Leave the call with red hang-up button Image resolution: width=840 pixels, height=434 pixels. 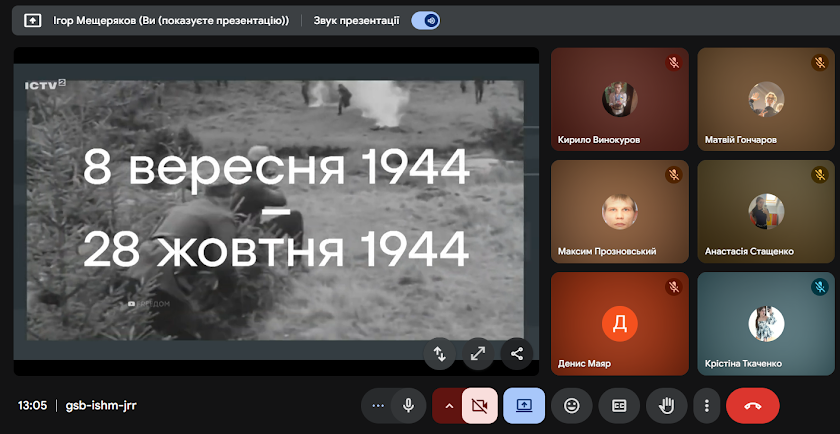(x=752, y=405)
